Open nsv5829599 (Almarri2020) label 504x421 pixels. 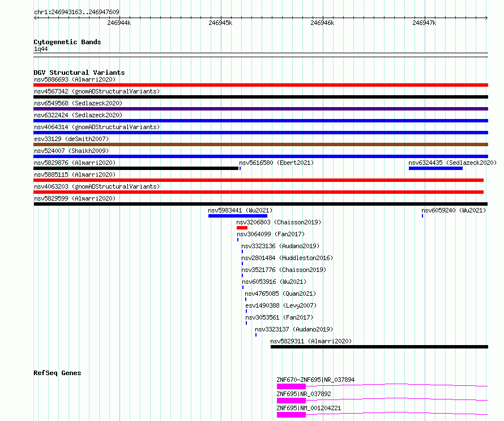75,198
